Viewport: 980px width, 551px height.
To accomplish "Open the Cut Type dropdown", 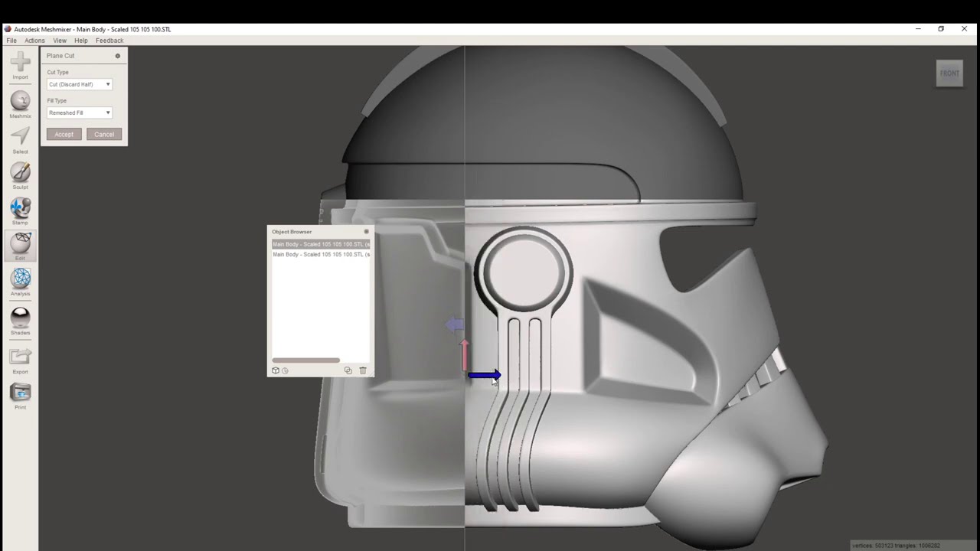I will tap(80, 84).
